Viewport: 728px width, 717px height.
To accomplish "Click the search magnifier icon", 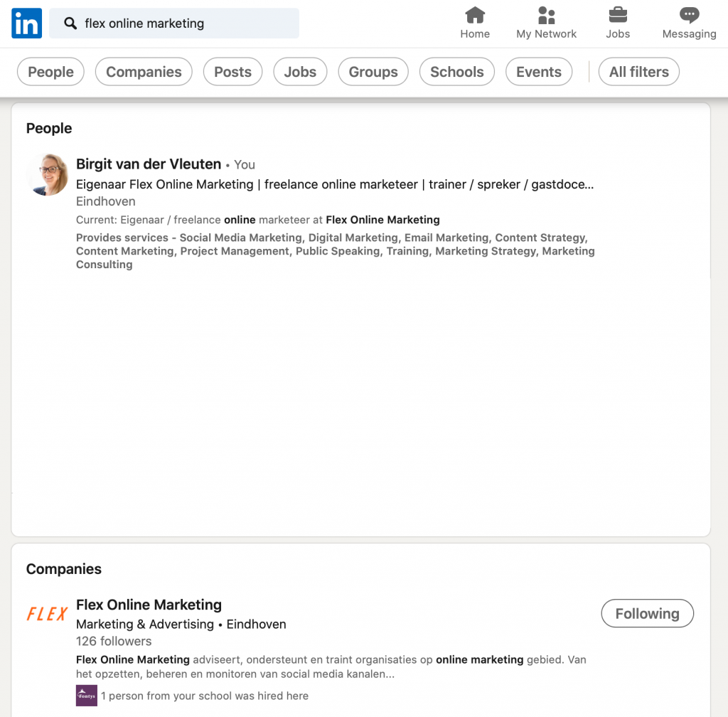I will (x=70, y=23).
